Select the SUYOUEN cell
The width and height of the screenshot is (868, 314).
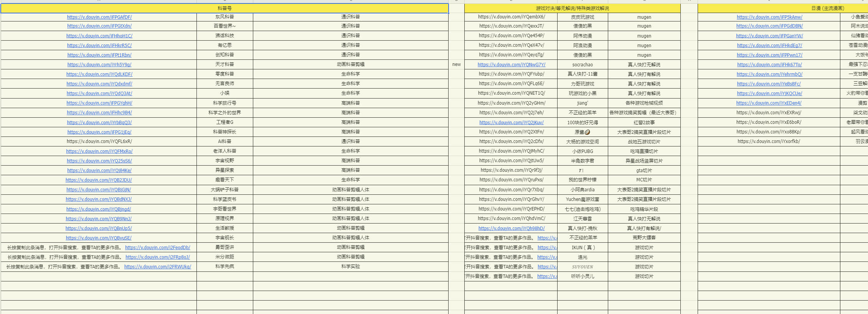pyautogui.click(x=582, y=266)
